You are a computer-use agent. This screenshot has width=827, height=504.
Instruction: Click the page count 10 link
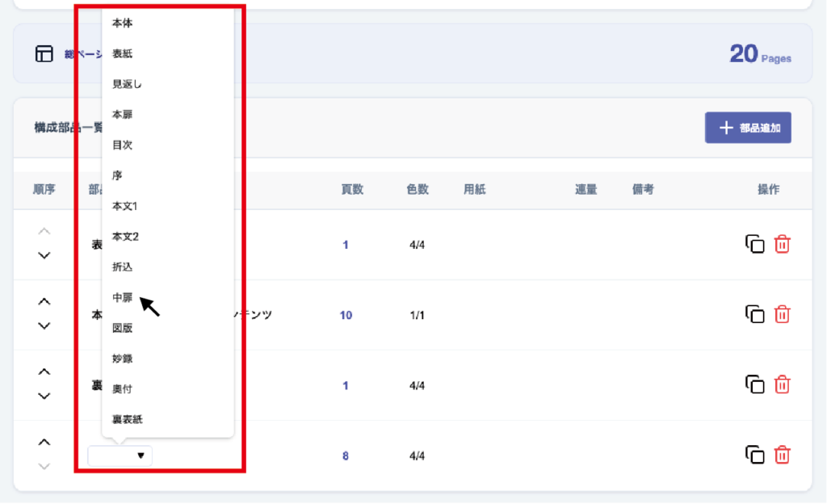tap(346, 315)
